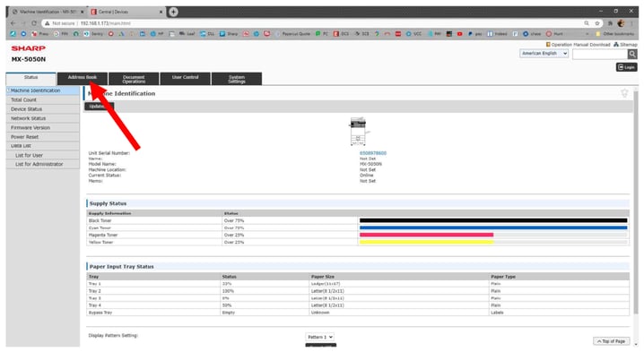Click the Login button

tap(626, 67)
